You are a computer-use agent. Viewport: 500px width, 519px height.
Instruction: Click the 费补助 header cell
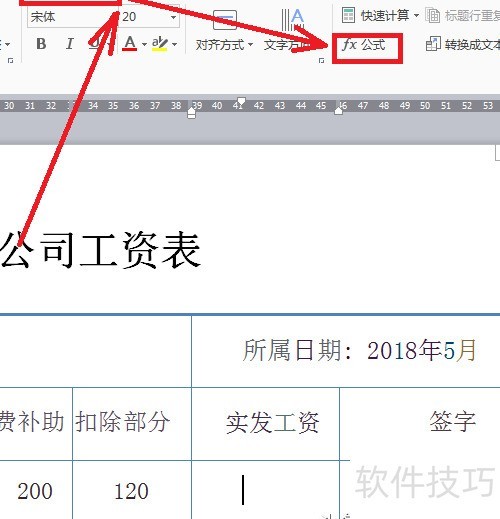[36, 424]
